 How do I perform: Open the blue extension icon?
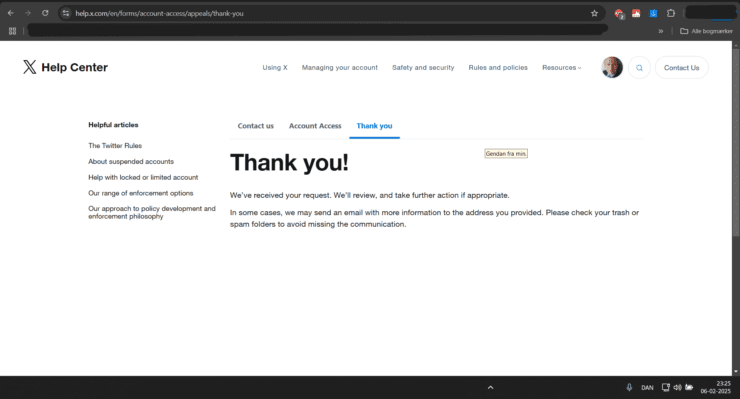pyautogui.click(x=653, y=13)
